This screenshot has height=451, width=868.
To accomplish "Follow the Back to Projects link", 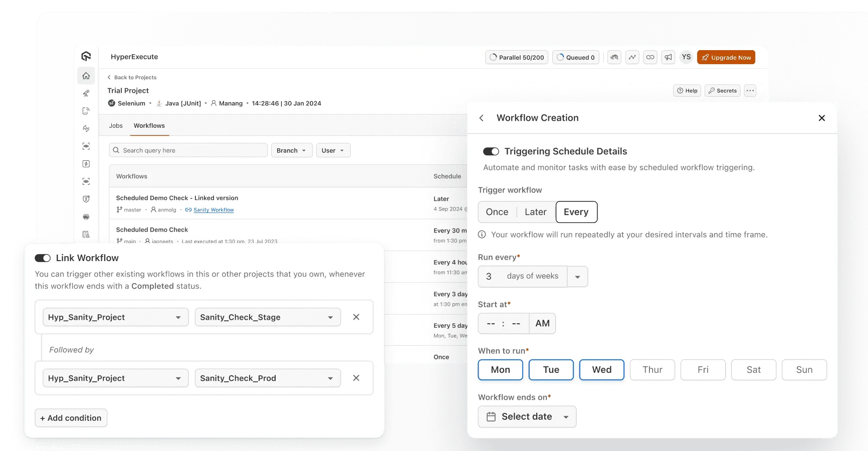I will click(x=132, y=77).
